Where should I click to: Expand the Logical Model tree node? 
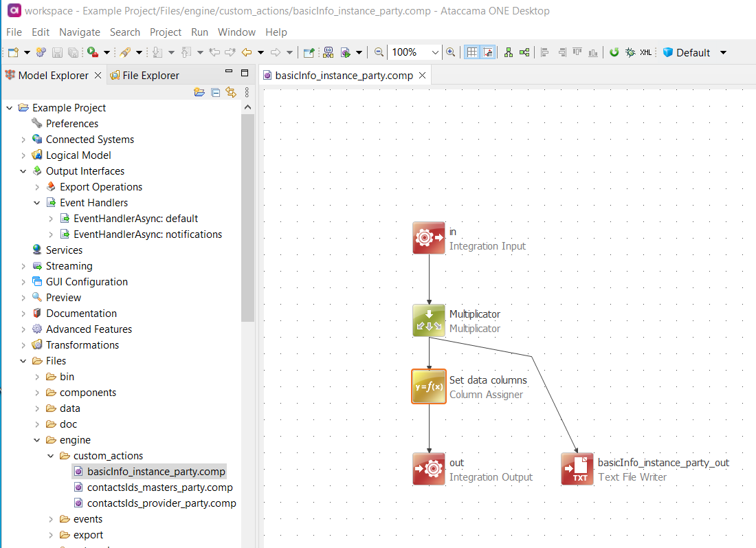click(x=23, y=155)
